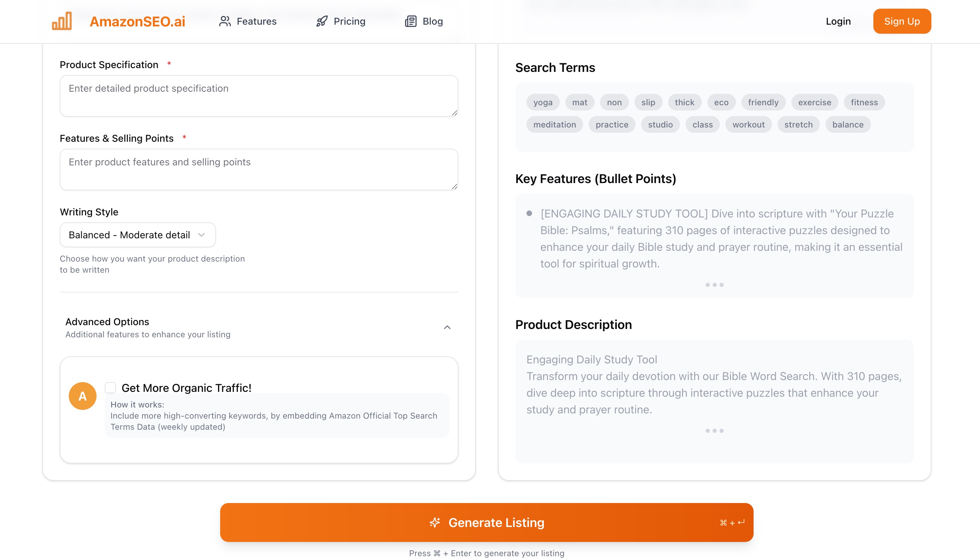Click the Blog newspaper icon
The width and height of the screenshot is (980, 560).
point(410,21)
